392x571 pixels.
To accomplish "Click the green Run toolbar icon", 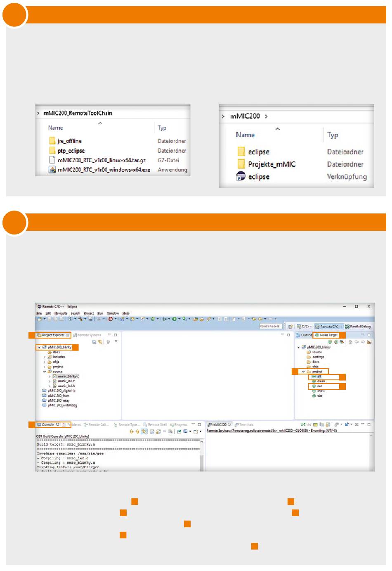I will (174, 319).
